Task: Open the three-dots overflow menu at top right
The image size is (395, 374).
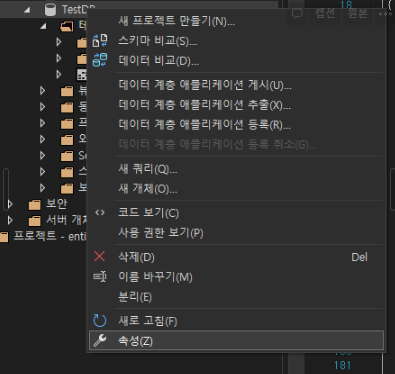Action: point(385,14)
